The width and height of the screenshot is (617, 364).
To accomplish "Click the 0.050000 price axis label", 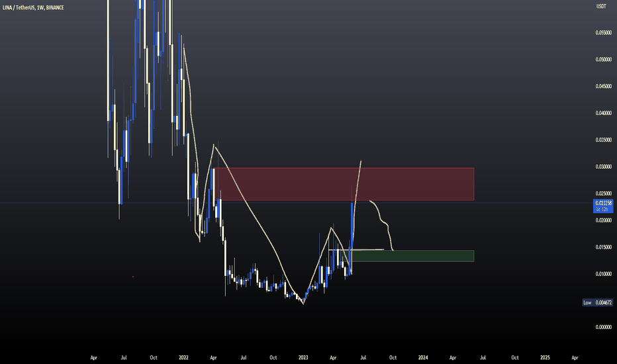I will [x=604, y=60].
